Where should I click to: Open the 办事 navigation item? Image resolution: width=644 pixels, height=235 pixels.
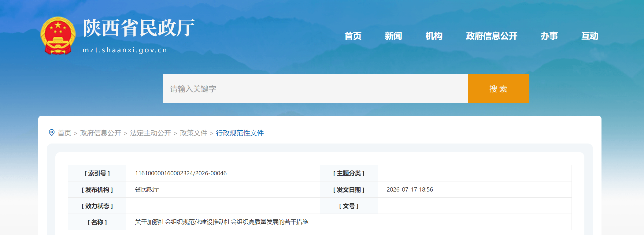point(549,36)
